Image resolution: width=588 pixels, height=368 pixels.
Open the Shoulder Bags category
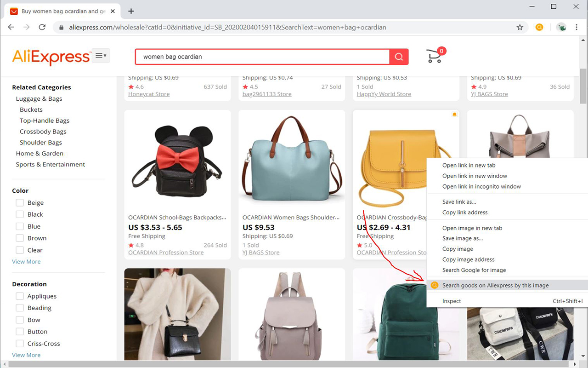(41, 143)
